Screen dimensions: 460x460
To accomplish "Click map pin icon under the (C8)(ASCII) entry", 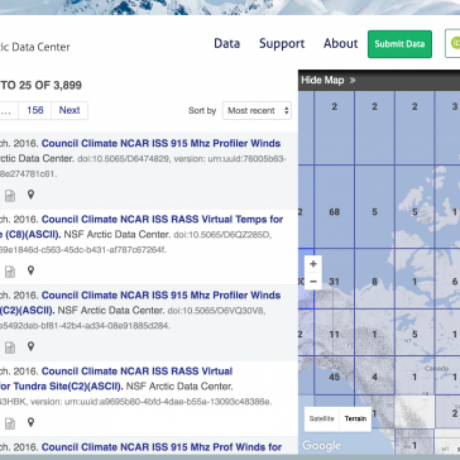I will [x=31, y=270].
